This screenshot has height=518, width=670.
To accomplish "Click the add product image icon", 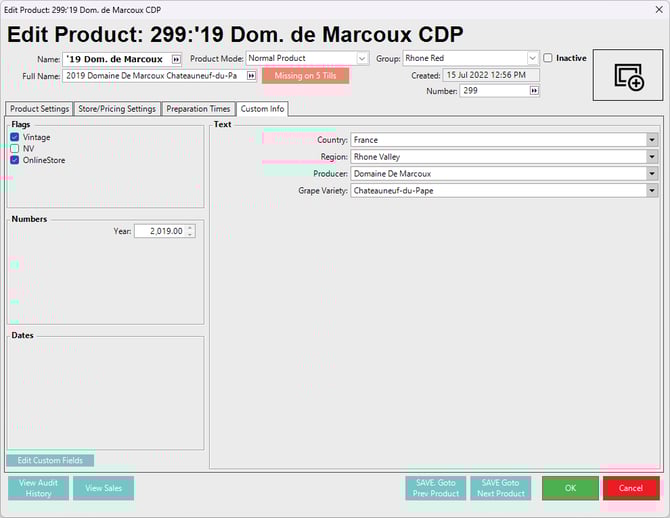I will coord(628,76).
